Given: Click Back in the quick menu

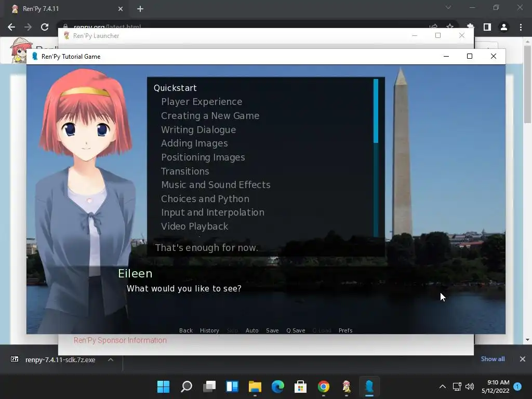Looking at the screenshot, I should pos(186,330).
